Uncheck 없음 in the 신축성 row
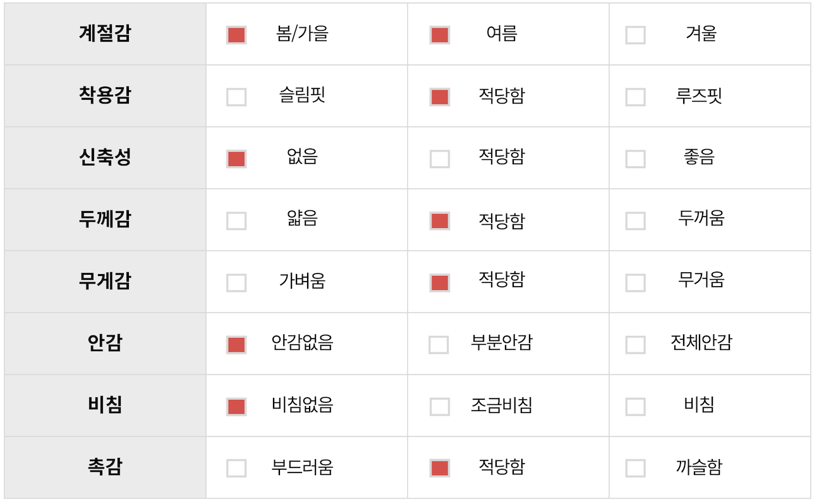 pos(236,159)
